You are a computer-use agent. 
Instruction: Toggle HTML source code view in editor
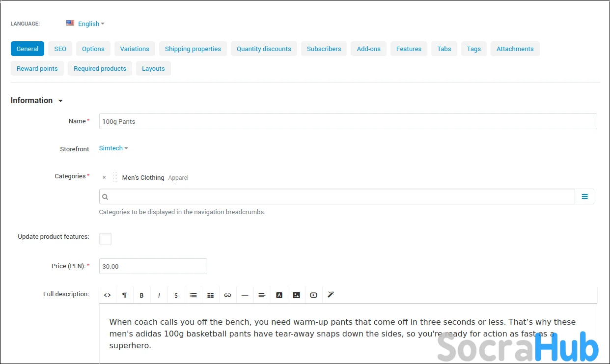[x=107, y=295]
